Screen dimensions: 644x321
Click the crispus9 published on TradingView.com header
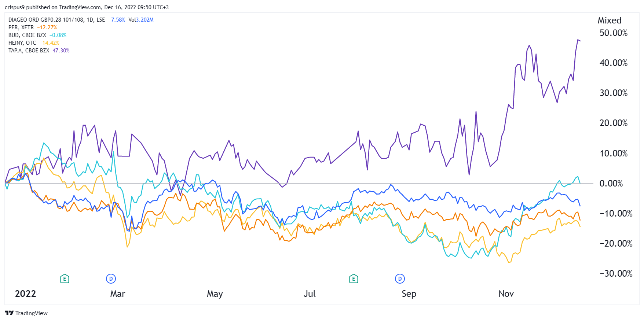click(x=87, y=7)
